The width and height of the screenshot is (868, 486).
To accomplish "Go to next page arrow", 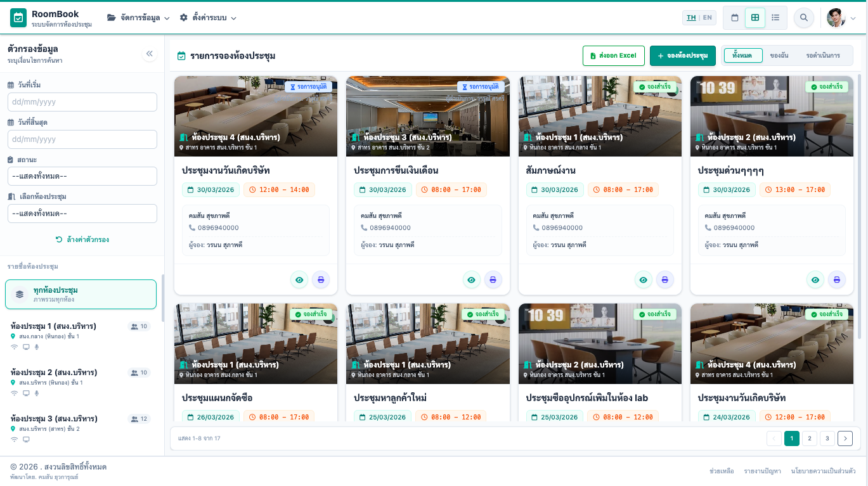I will point(845,438).
